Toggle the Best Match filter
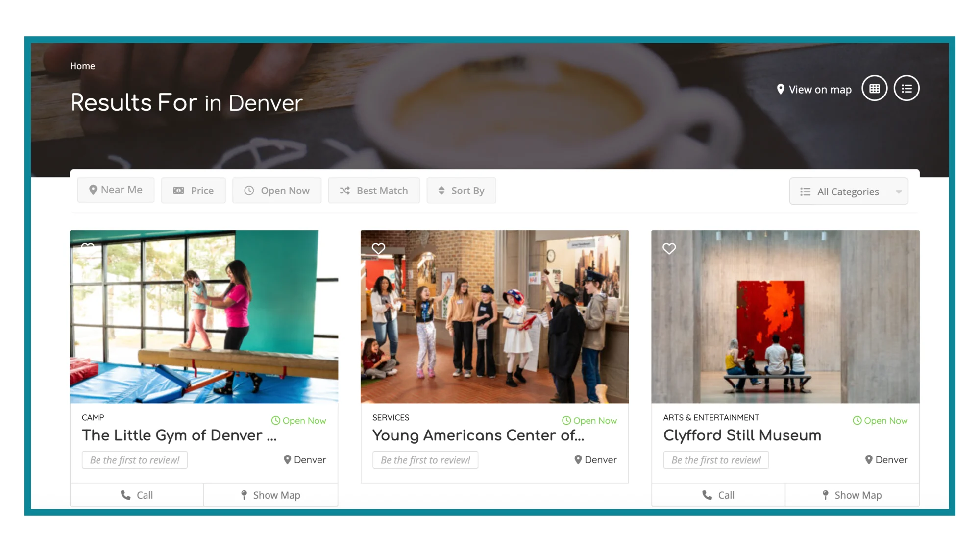Screen dimensions: 980x552 click(374, 191)
